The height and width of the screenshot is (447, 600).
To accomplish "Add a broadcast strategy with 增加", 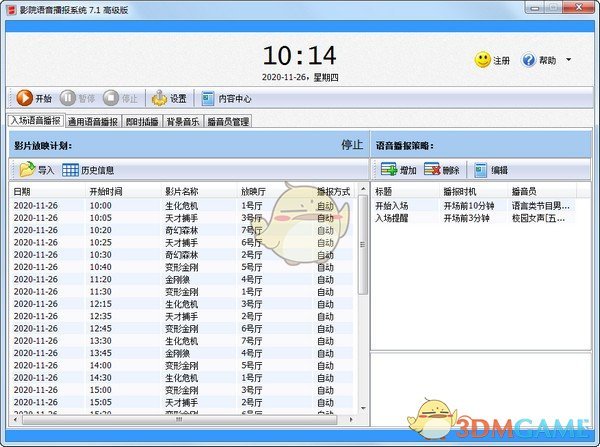I will point(398,170).
